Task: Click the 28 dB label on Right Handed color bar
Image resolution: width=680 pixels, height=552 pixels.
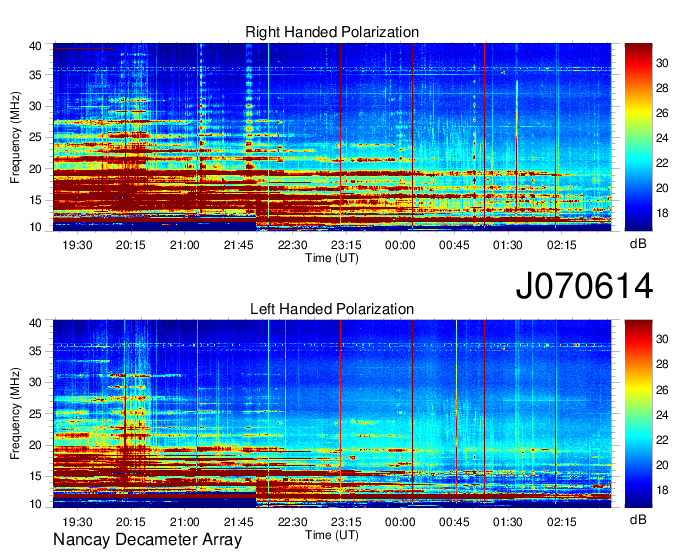Action: click(662, 88)
